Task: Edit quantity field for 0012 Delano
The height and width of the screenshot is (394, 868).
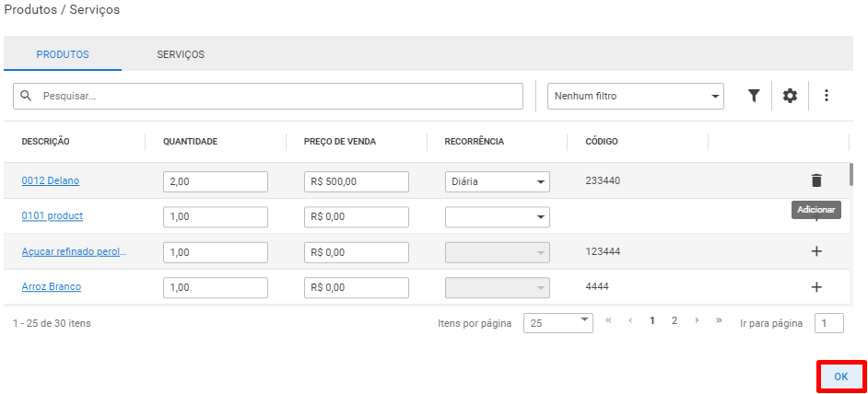Action: (x=216, y=181)
